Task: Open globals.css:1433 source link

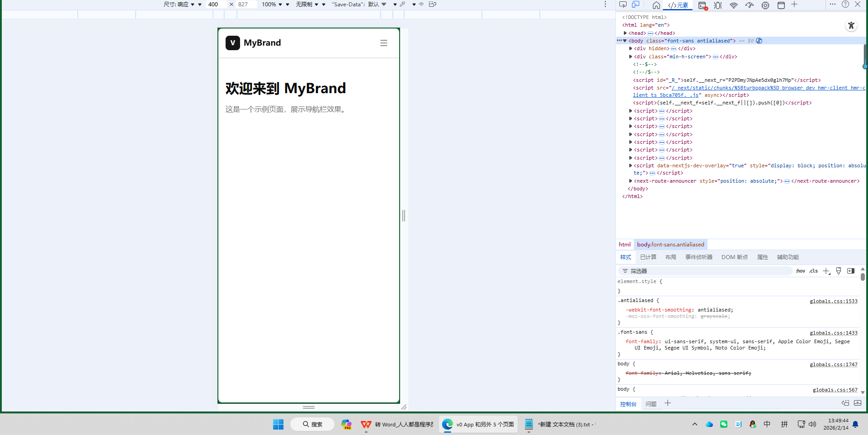Action: [834, 333]
